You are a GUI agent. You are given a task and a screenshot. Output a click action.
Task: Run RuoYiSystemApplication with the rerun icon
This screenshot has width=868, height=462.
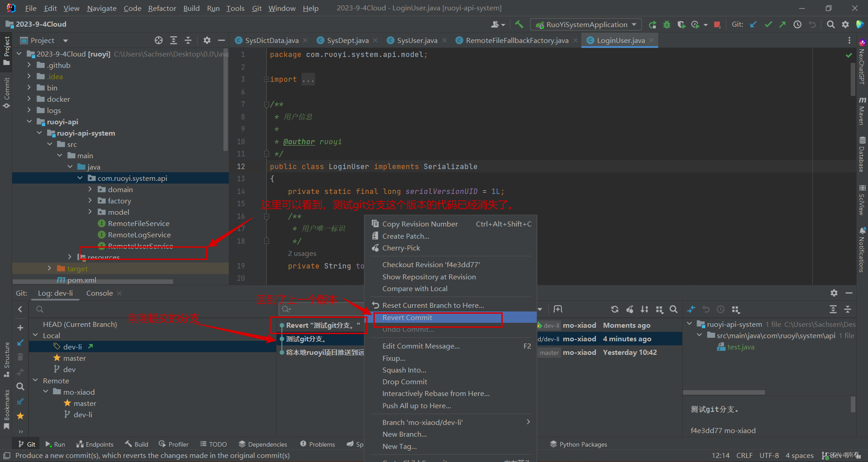click(x=652, y=24)
